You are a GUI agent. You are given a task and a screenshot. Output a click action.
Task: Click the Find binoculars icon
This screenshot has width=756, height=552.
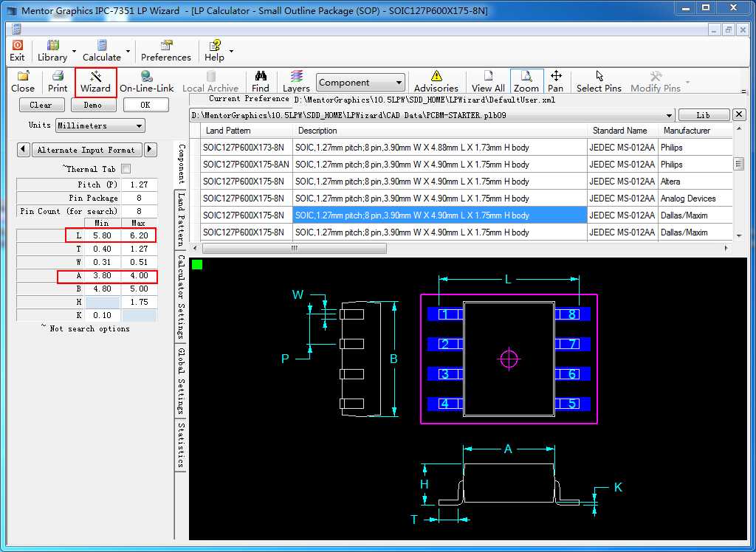261,76
